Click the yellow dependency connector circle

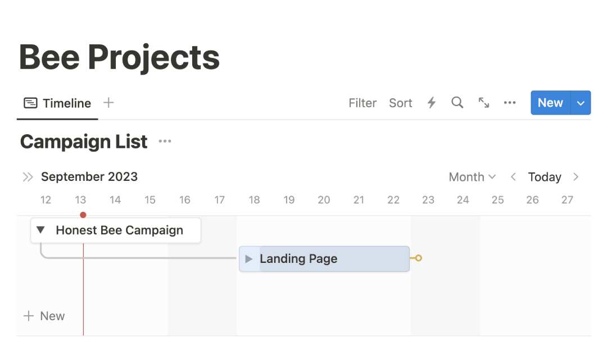pyautogui.click(x=419, y=258)
